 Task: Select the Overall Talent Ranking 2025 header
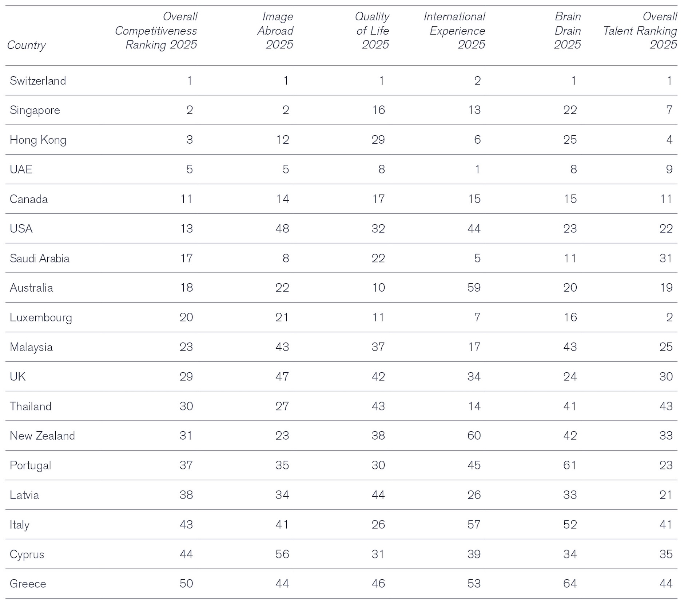(x=640, y=31)
